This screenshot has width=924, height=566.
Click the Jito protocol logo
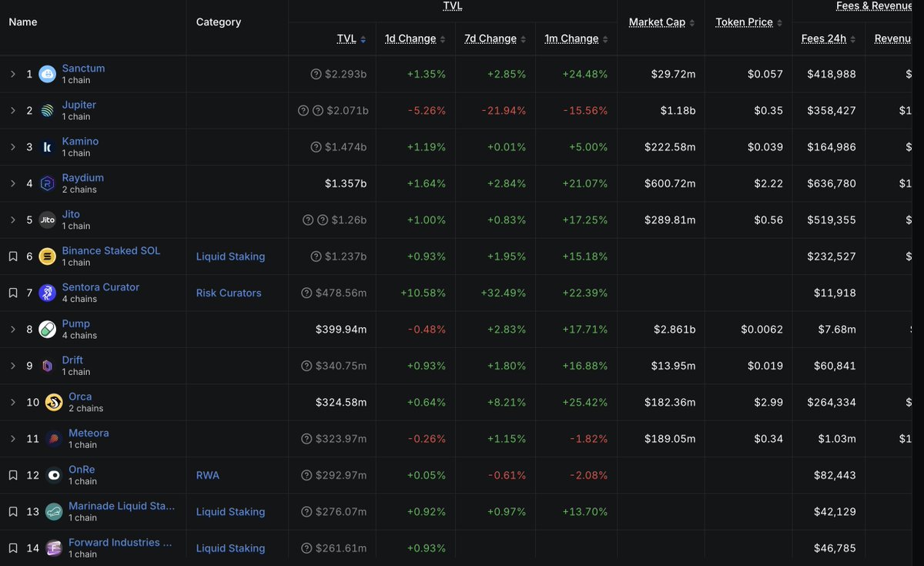pos(48,219)
